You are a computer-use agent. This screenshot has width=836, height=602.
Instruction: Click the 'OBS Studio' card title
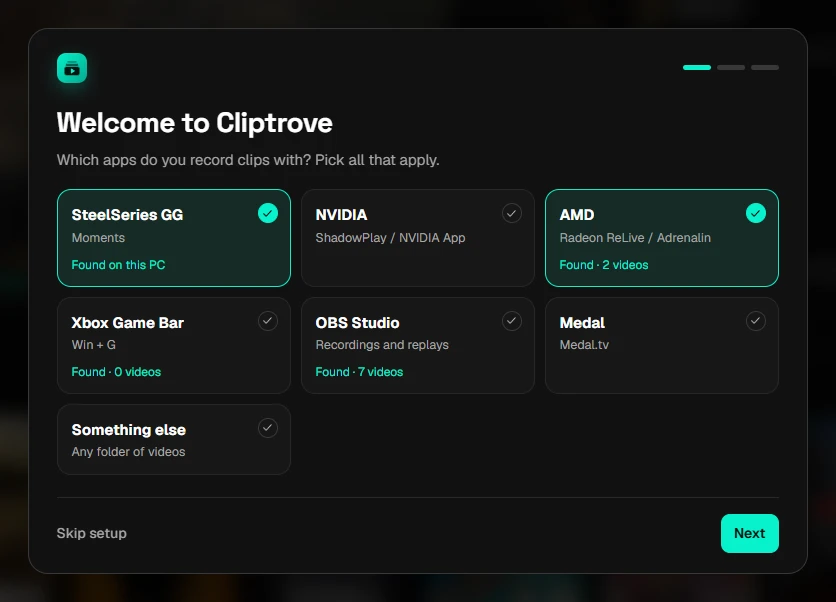357,323
